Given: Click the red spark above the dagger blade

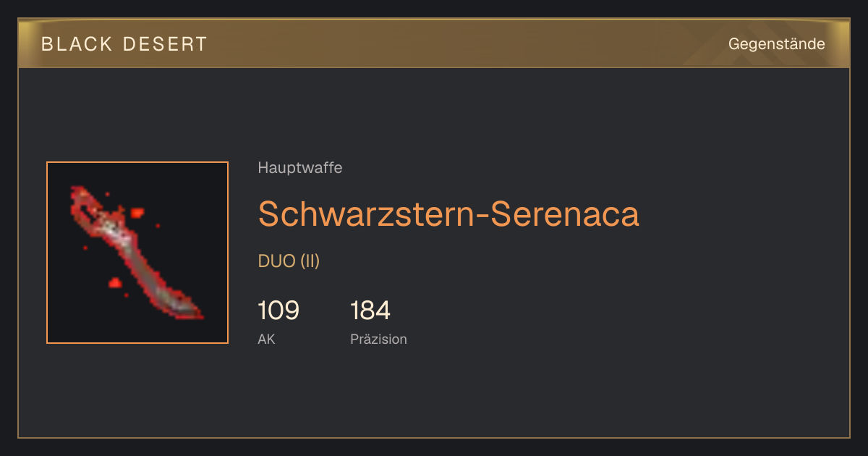Looking at the screenshot, I should tap(137, 213).
